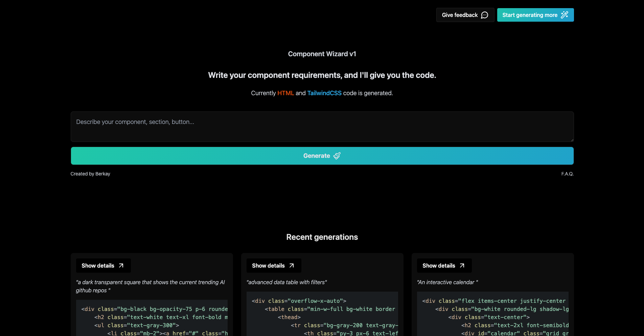Show details for interactive calendar generation
The height and width of the screenshot is (336, 644).
point(444,266)
